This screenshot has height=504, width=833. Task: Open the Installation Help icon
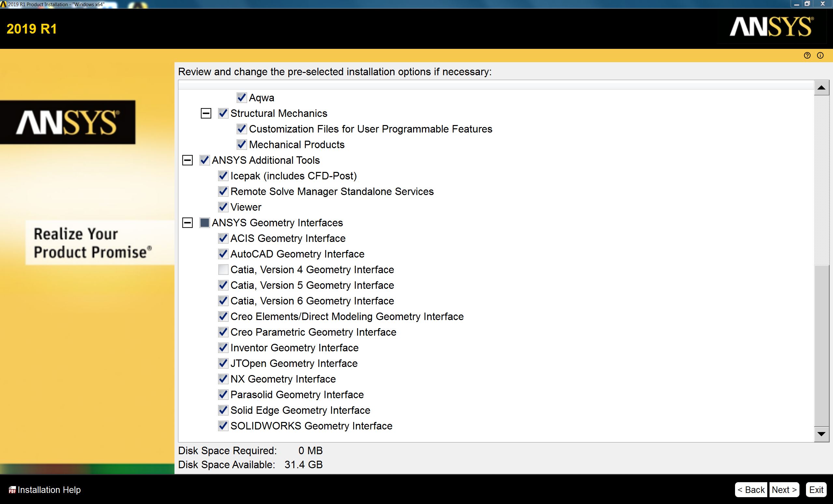coord(12,490)
